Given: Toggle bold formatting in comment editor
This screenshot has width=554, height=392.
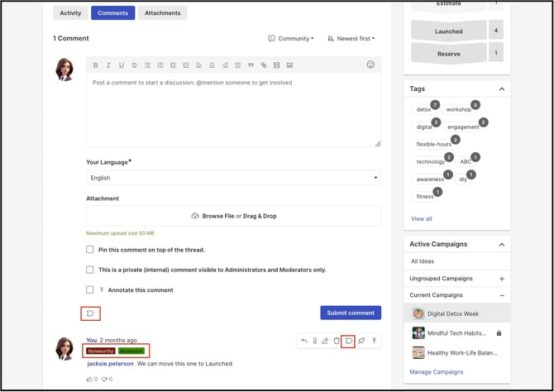Looking at the screenshot, I should click(x=95, y=65).
